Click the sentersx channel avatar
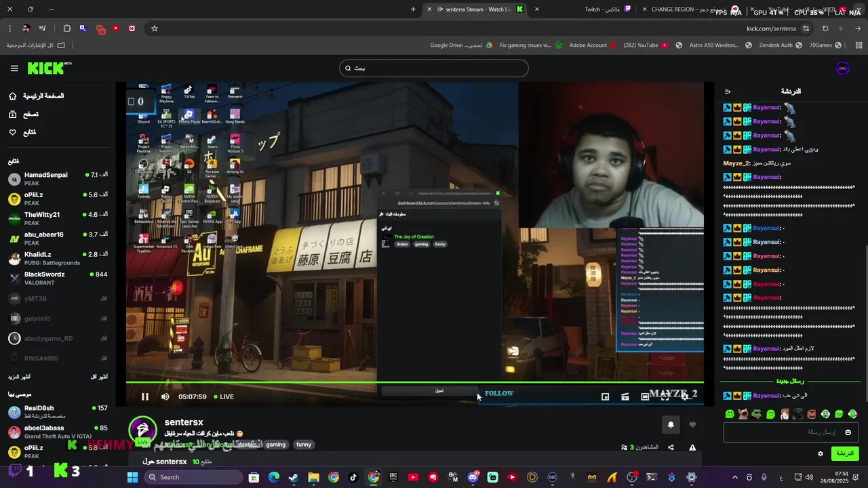 tap(143, 431)
